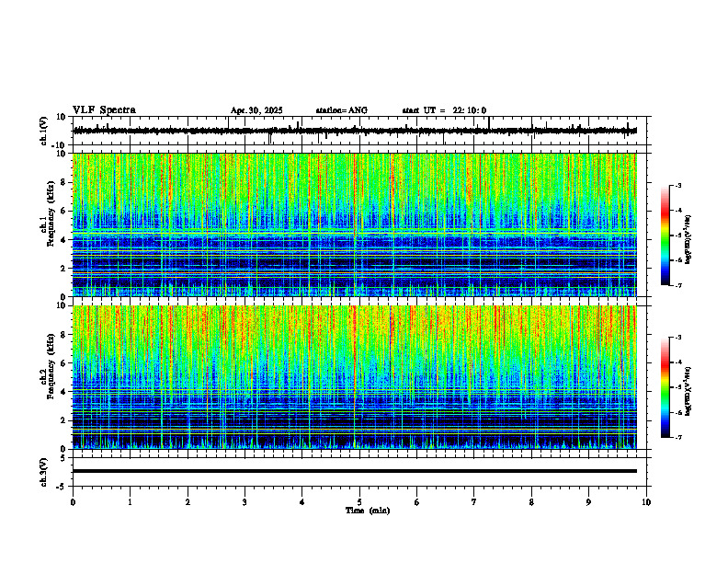Click the "ch.3(V)" axis label of the bottom plot
728x563 pixels.
(44, 472)
